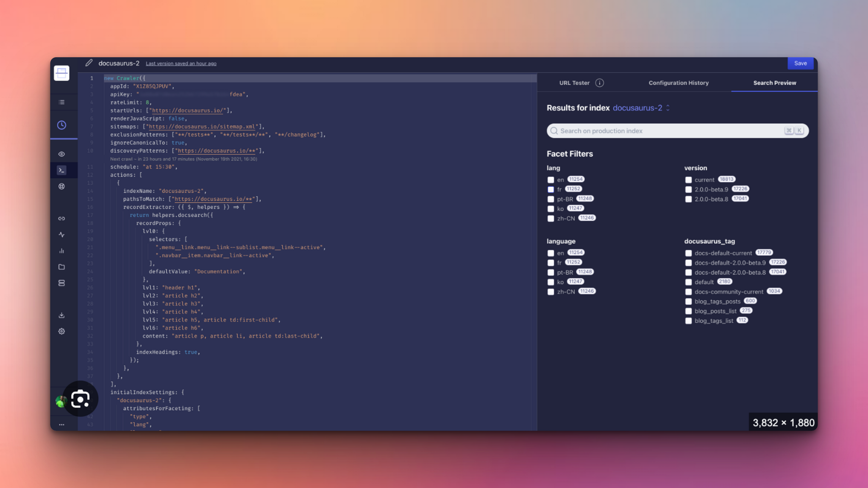Check docs-default-current under docusaurus_tag
Image resolution: width=868 pixels, height=488 pixels.
[x=688, y=253]
